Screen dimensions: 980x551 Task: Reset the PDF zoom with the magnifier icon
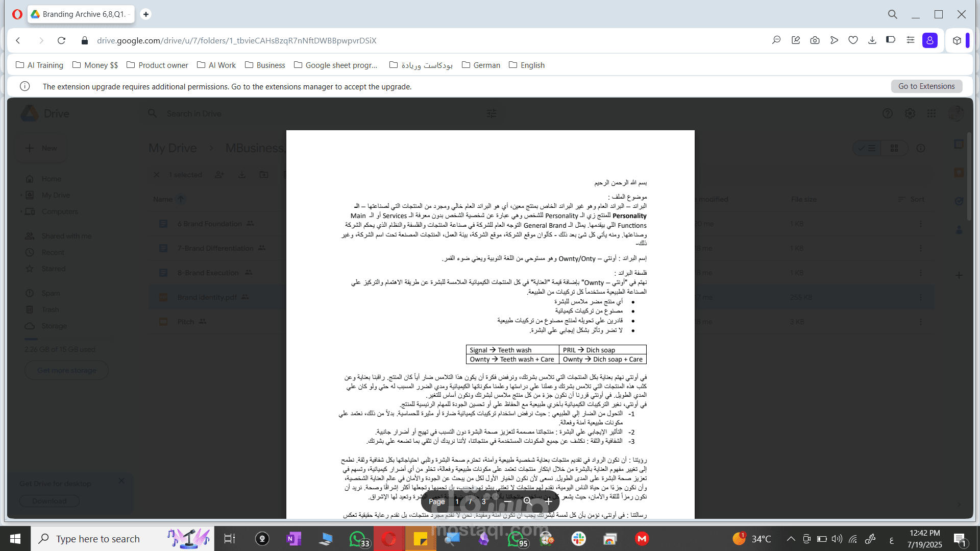point(528,501)
